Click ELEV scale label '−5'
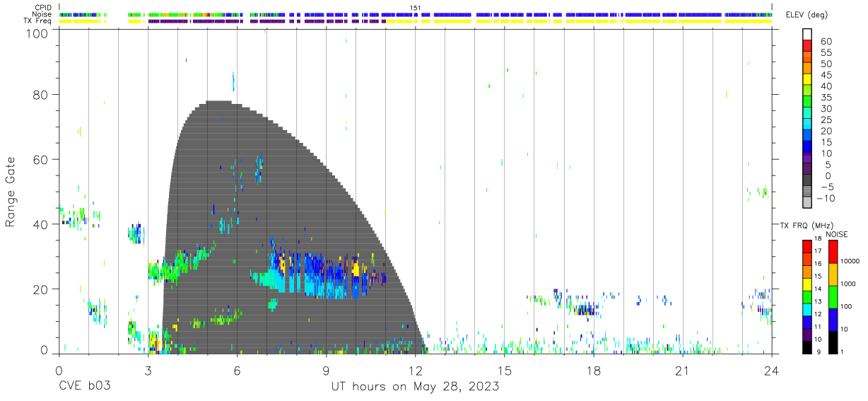This screenshot has width=868, height=401. [826, 187]
